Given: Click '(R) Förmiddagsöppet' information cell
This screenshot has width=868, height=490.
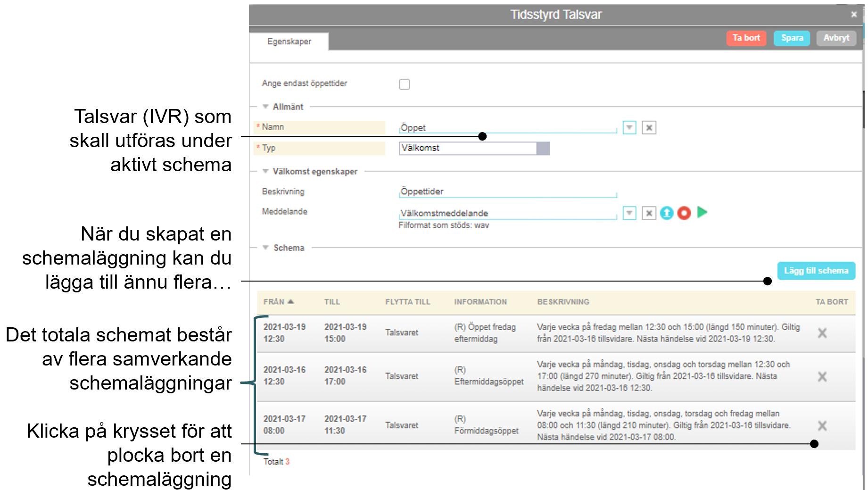Looking at the screenshot, I should click(x=486, y=425).
